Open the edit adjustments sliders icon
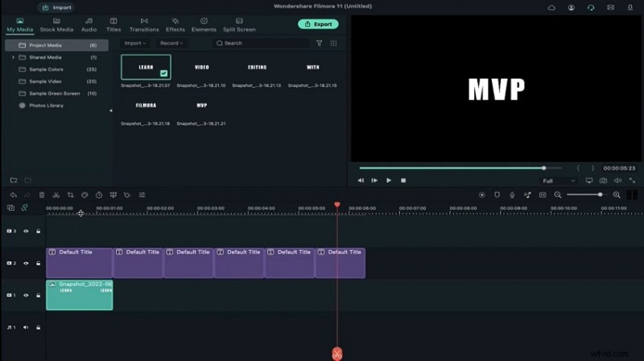This screenshot has height=361, width=644. tap(142, 195)
